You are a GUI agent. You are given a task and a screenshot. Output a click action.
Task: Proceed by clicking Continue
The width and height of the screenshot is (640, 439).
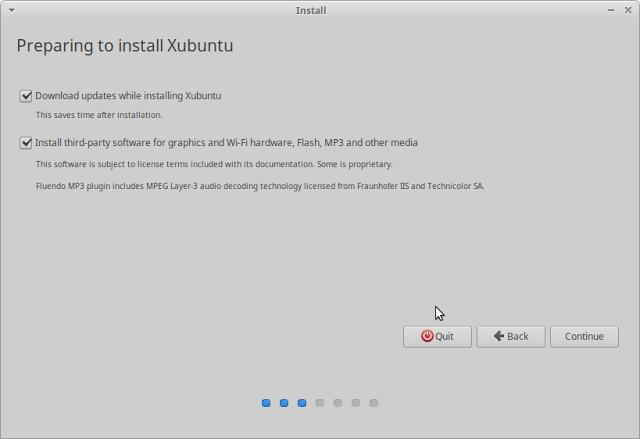point(584,336)
